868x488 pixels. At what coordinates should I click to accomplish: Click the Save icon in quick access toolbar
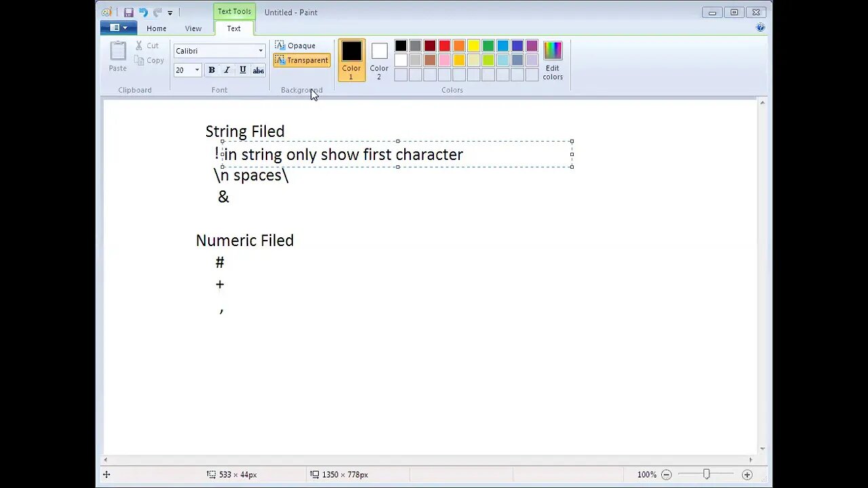point(128,12)
